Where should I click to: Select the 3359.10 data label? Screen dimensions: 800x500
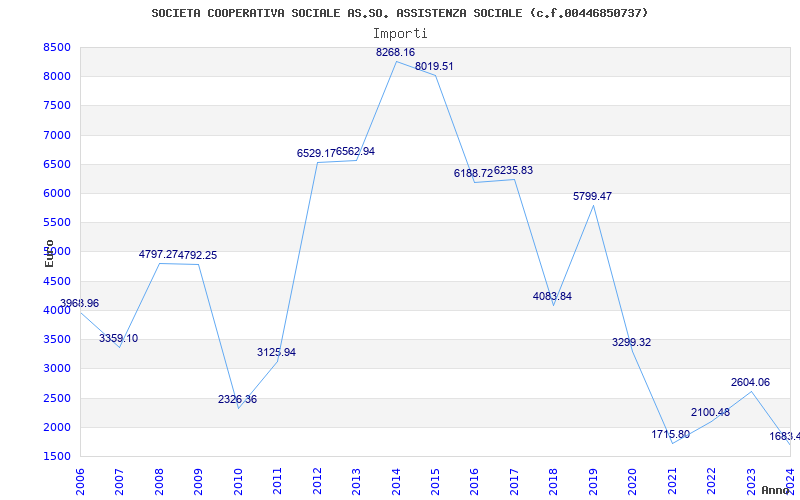118,339
